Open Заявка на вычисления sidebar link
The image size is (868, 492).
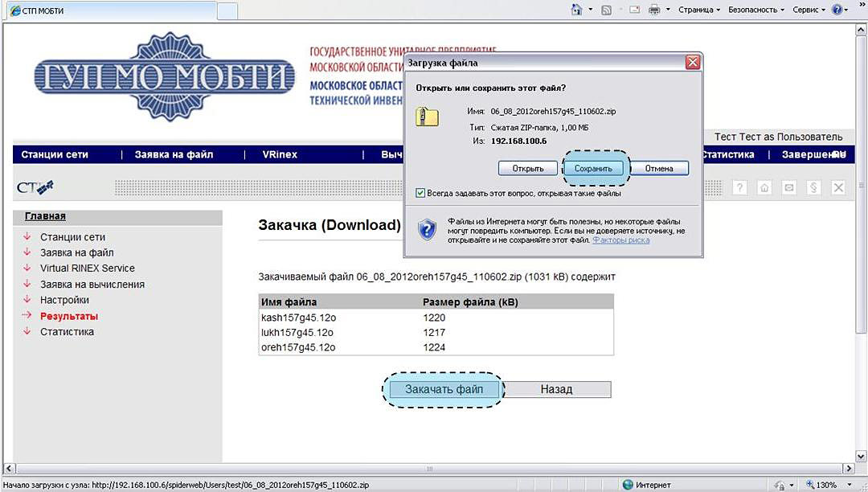tap(92, 285)
